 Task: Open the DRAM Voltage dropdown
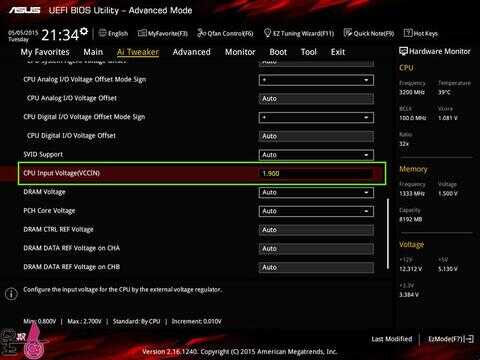tap(316, 192)
